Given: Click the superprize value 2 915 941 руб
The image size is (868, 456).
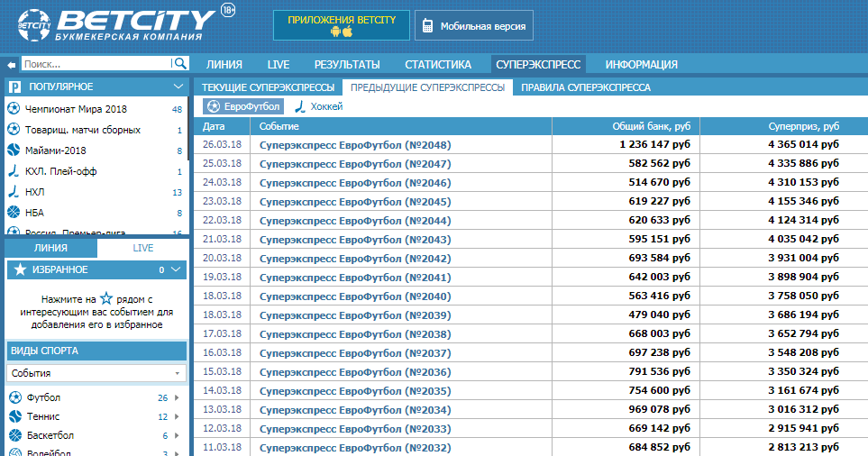Looking at the screenshot, I should click(803, 428).
